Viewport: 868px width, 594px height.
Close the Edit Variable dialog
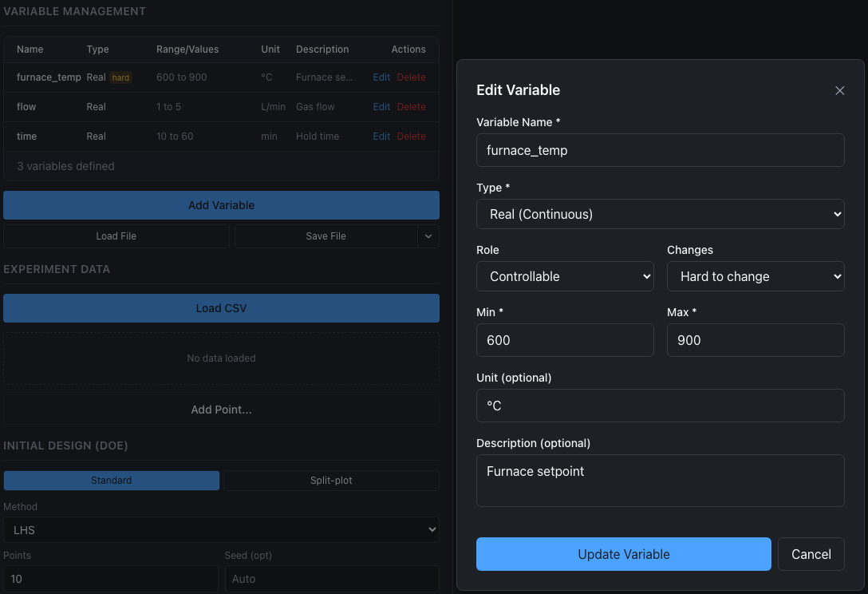pos(839,90)
